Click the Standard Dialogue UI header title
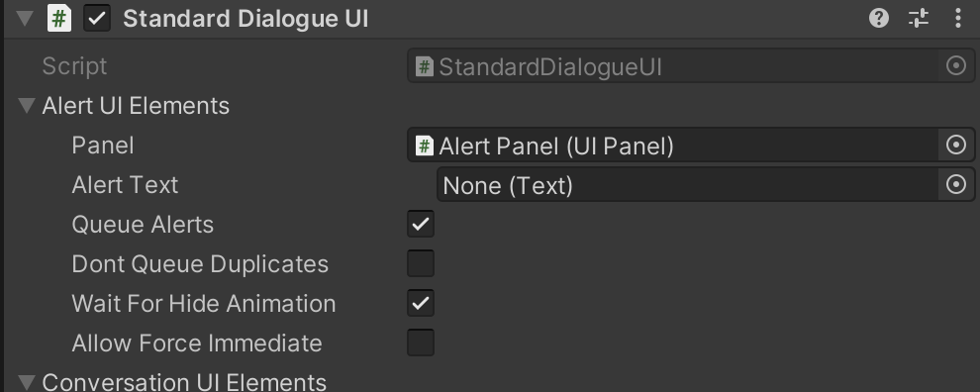 [x=245, y=19]
